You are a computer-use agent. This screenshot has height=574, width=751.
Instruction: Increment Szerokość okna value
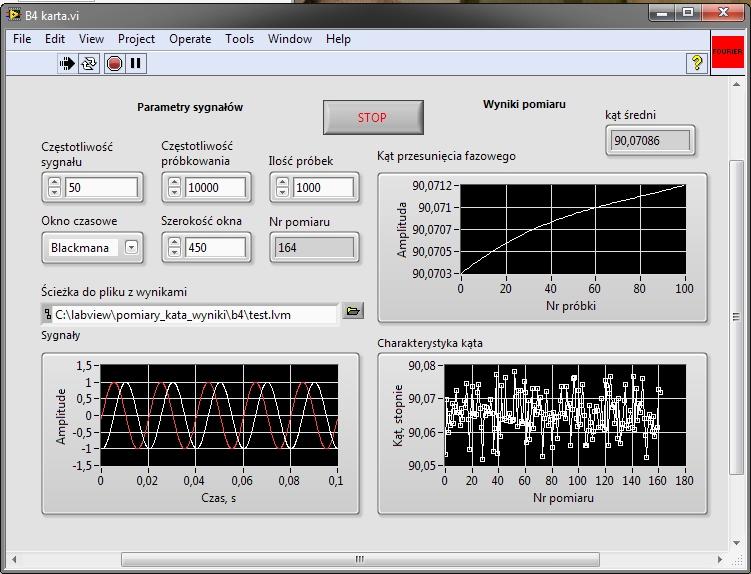(174, 242)
